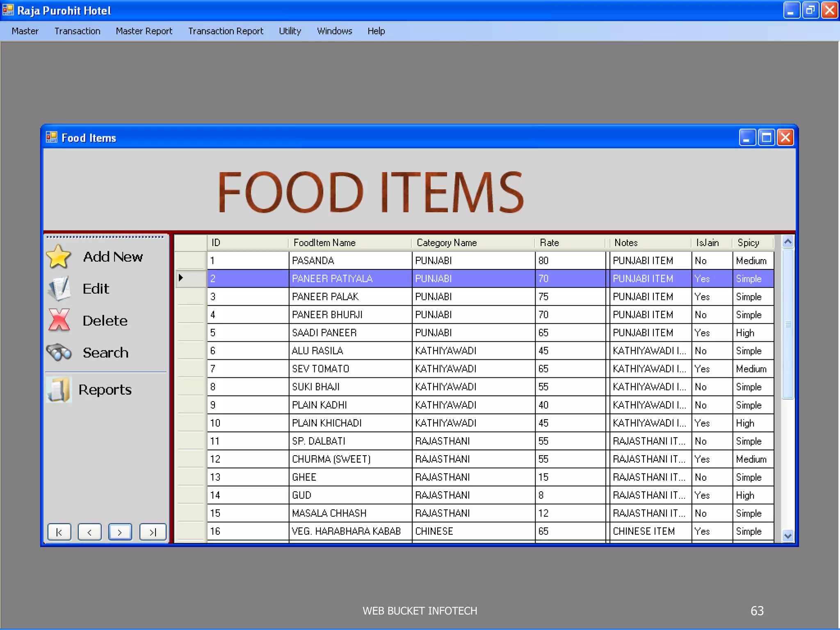Screen dimensions: 840x630
Task: Select the SP. DALBATI cell
Action: click(350, 441)
